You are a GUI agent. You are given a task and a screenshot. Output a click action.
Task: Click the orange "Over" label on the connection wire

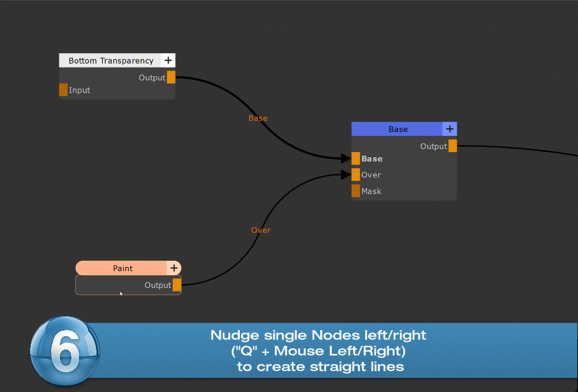tap(261, 230)
